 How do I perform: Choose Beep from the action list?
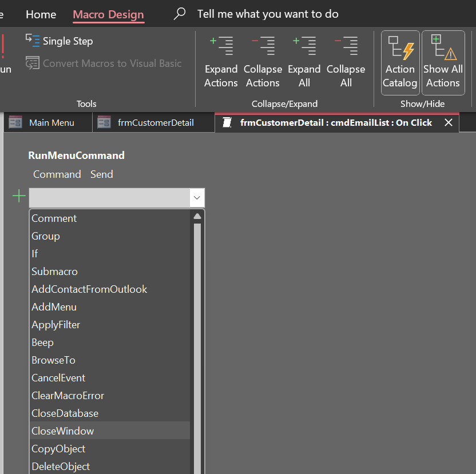pos(110,342)
